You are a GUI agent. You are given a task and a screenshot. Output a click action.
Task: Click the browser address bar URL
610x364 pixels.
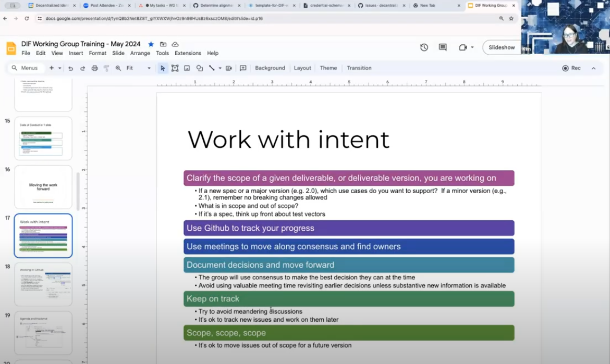click(154, 18)
